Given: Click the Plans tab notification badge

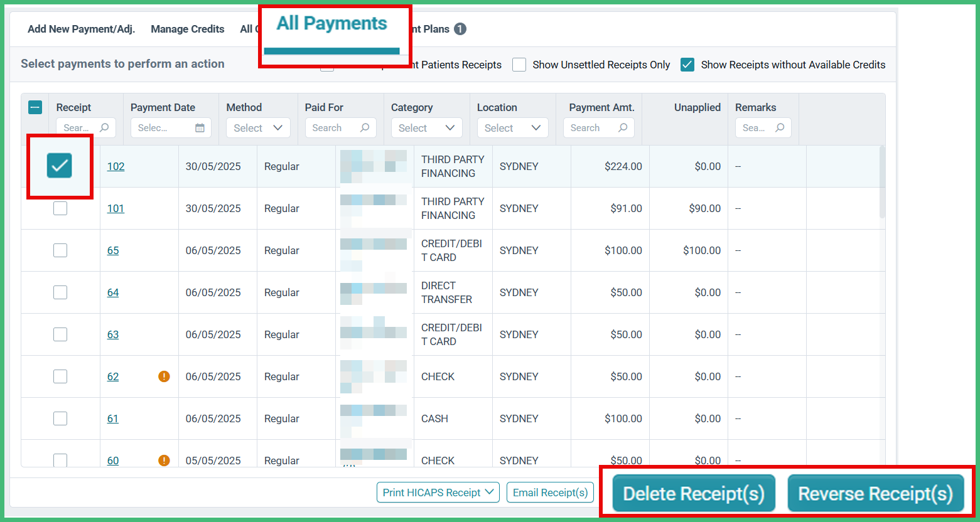Looking at the screenshot, I should coord(459,29).
